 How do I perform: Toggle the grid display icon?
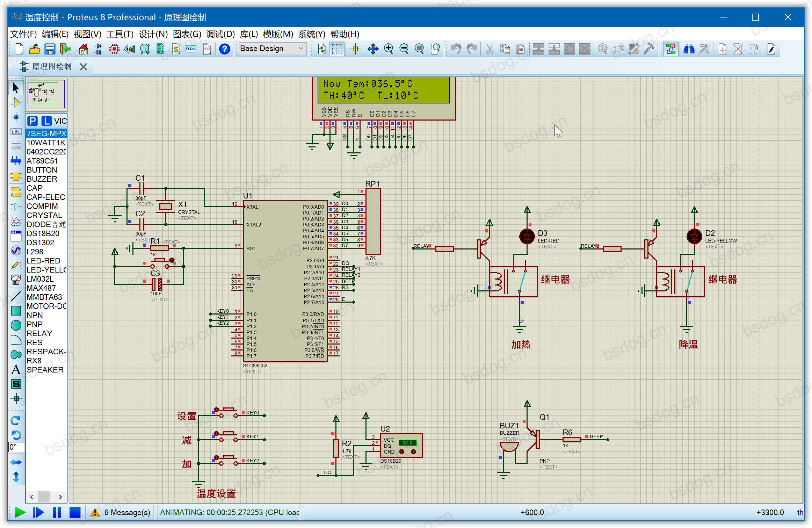(337, 49)
